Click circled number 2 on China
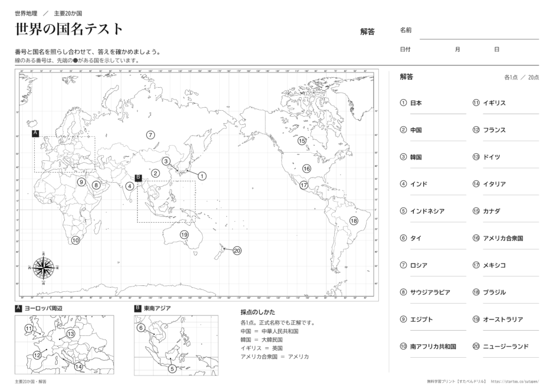Image resolution: width=554 pixels, height=392 pixels. point(156,173)
